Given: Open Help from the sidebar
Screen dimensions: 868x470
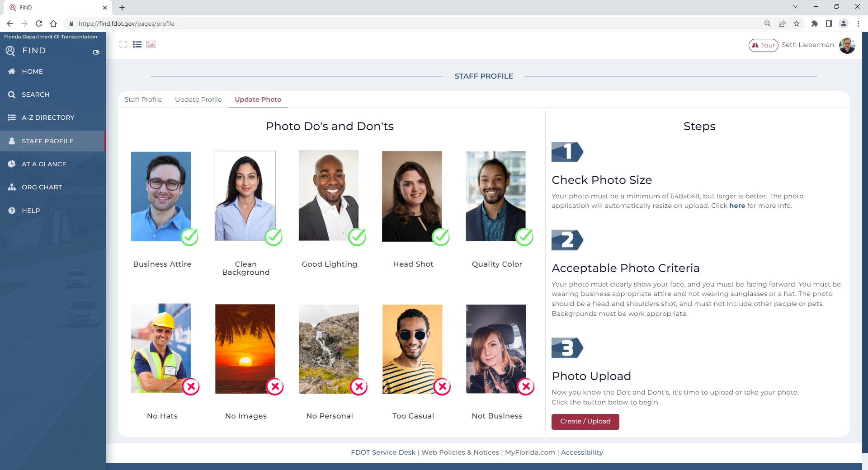Looking at the screenshot, I should 31,211.
